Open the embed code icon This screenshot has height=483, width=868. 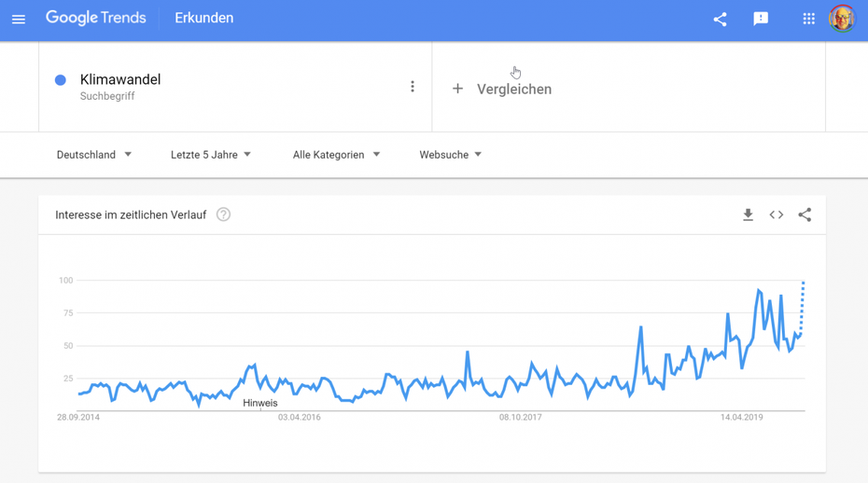777,214
